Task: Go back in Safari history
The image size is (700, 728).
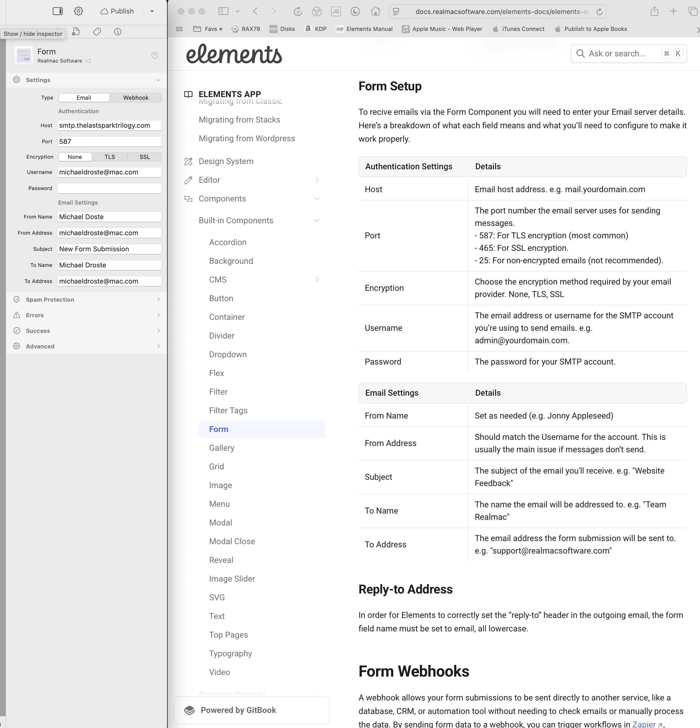Action: tap(255, 11)
